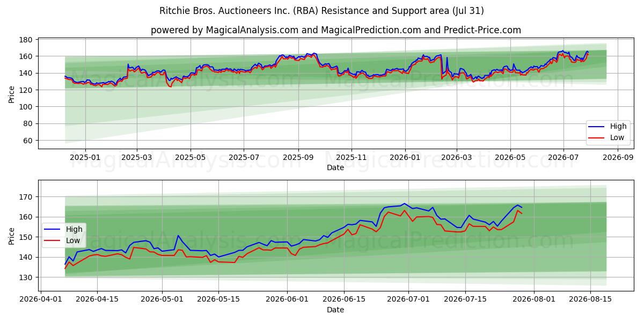Click the bottom chart x-axis label '2026-06-01'
Viewport: 644px width, 322px height.
287,301
